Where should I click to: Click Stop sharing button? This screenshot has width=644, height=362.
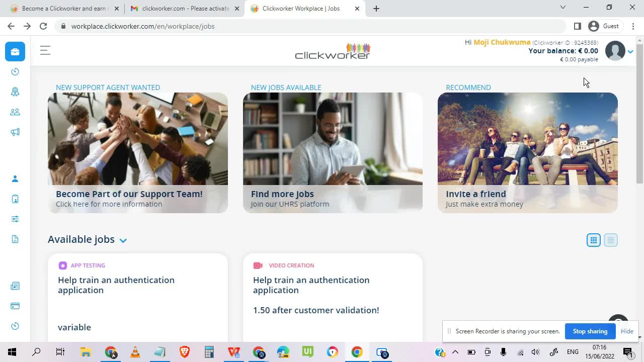point(590,331)
